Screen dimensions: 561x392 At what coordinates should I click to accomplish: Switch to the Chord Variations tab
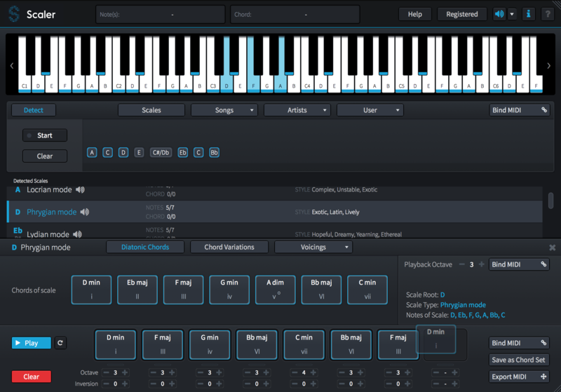[x=228, y=247]
